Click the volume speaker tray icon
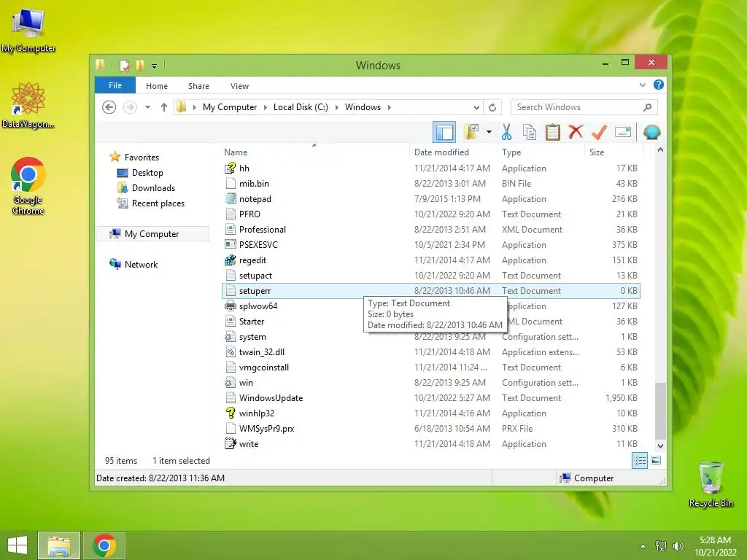Image resolution: width=747 pixels, height=560 pixels. (678, 545)
